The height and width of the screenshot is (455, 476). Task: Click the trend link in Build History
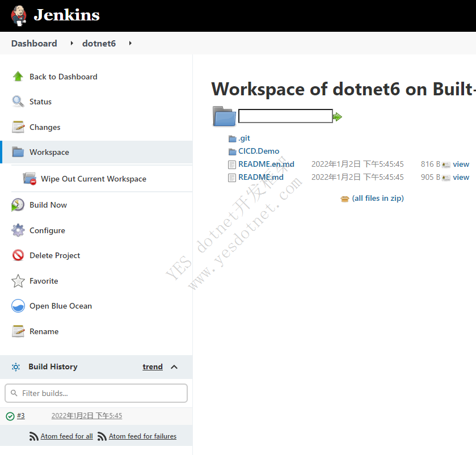(x=153, y=366)
